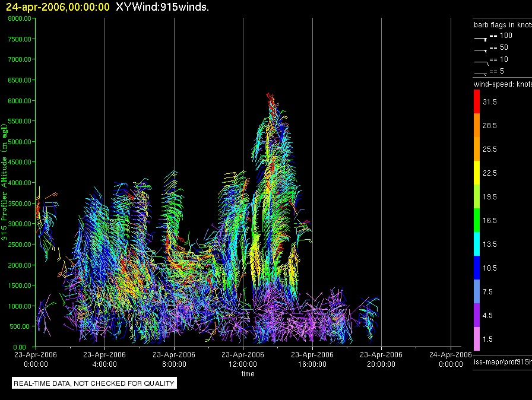Image resolution: width=532 pixels, height=400 pixels.
Task: Click the yellow '24-apr-2006,00:00:00' title date
Action: 58,7
